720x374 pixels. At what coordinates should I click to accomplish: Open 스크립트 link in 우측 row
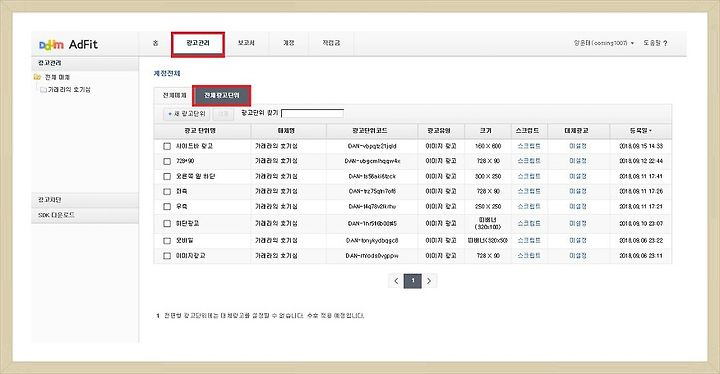529,207
